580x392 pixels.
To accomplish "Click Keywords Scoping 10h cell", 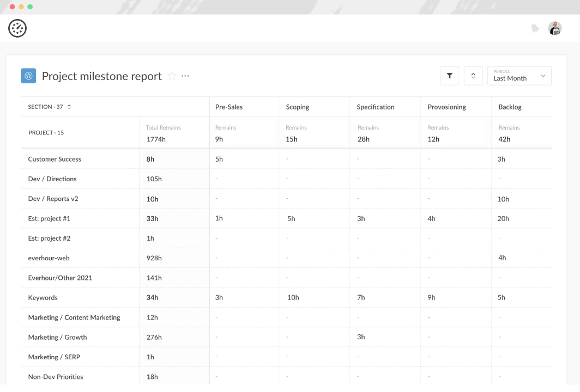I will (293, 297).
